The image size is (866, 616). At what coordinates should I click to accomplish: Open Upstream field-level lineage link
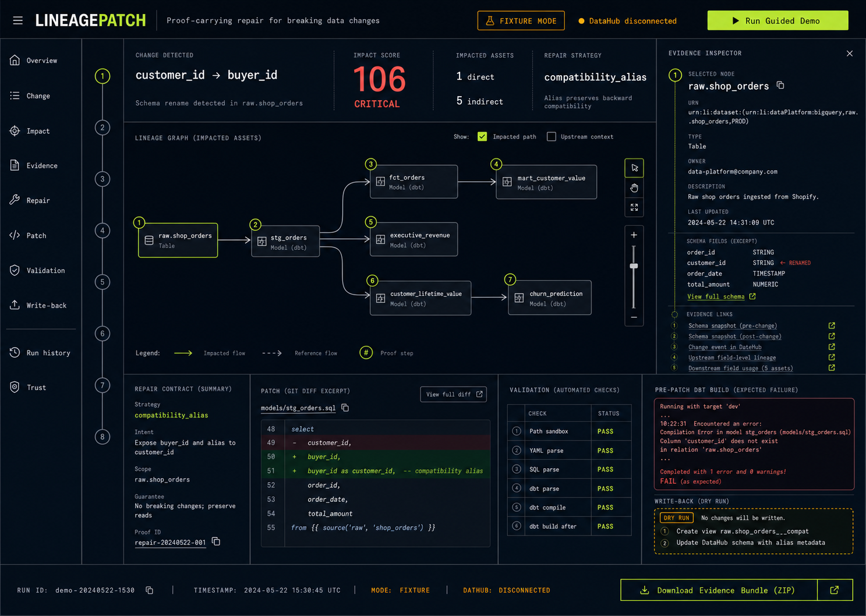(732, 357)
